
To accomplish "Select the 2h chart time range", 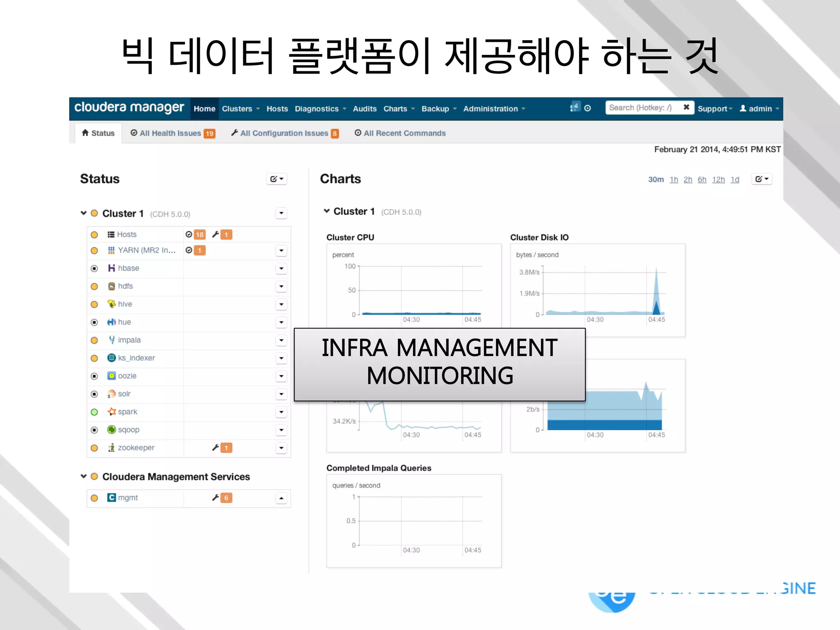I will coord(688,180).
